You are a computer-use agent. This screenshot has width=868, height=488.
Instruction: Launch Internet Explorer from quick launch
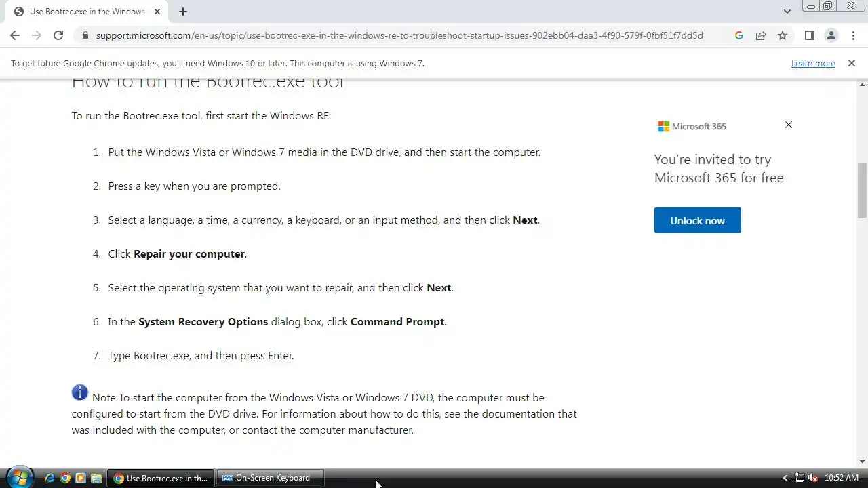(50, 478)
